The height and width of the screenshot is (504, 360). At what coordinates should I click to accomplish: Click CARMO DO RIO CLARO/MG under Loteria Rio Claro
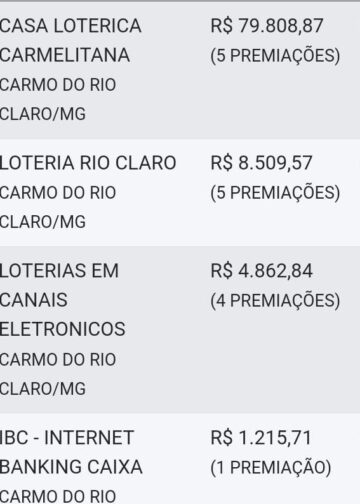[x=58, y=207]
